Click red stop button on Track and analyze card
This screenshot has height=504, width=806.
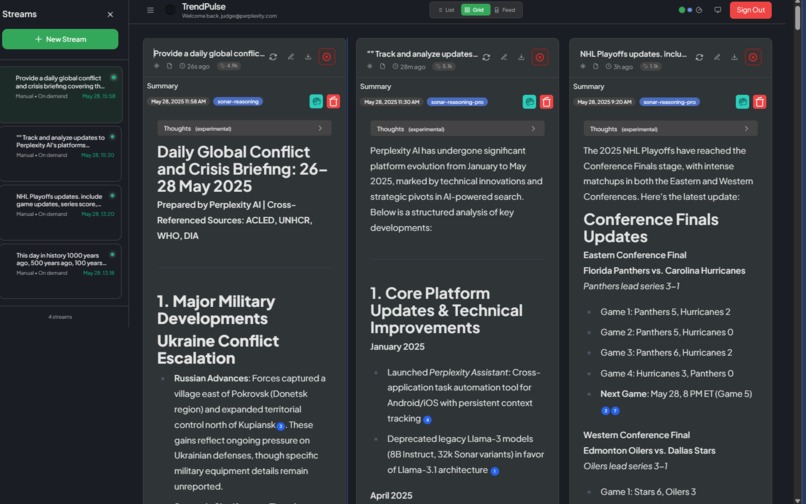[540, 57]
